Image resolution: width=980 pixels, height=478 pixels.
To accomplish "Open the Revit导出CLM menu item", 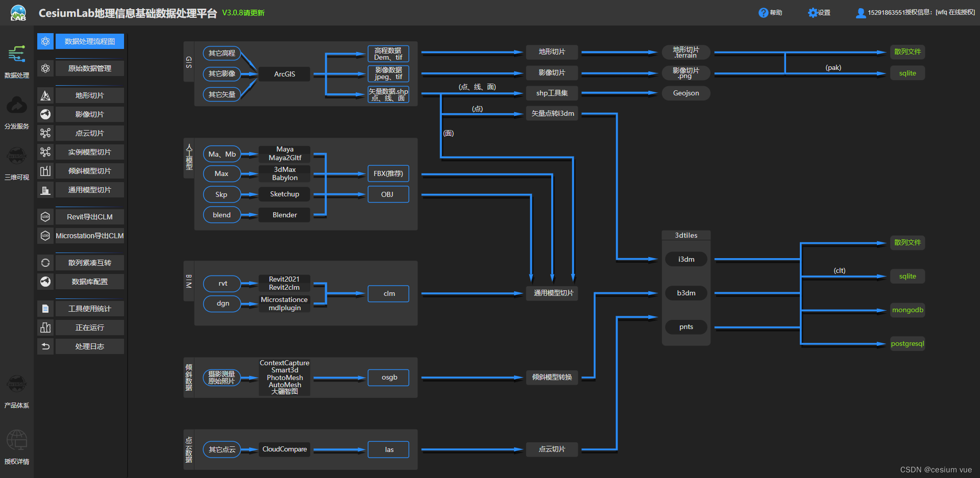I will tap(90, 217).
